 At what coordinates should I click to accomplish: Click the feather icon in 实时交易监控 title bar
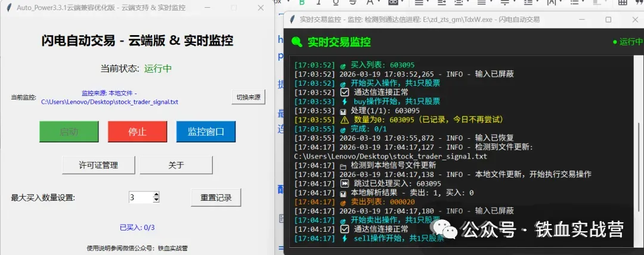click(292, 20)
